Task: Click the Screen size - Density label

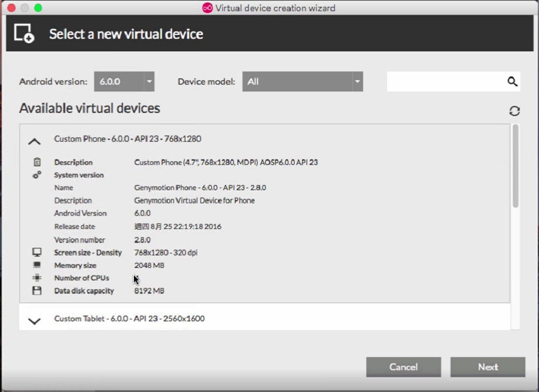Action: click(88, 253)
